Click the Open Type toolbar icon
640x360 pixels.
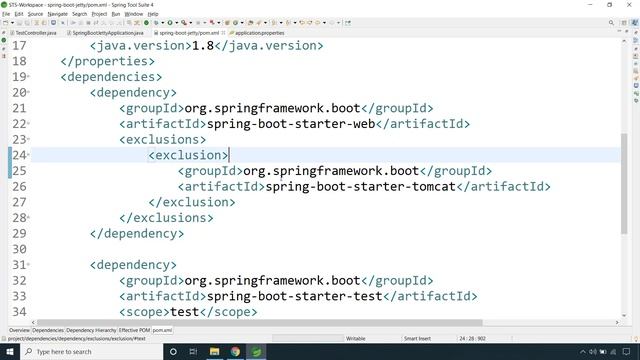tap(251, 23)
